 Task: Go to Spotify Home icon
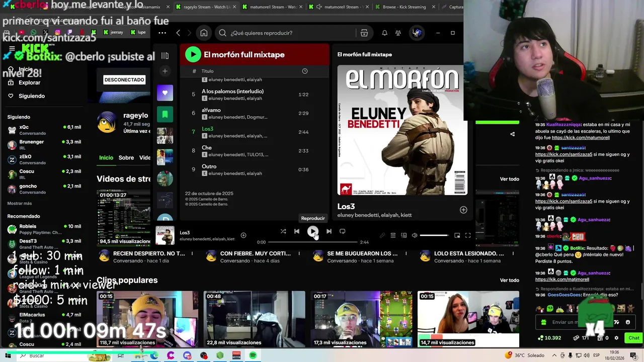204,33
